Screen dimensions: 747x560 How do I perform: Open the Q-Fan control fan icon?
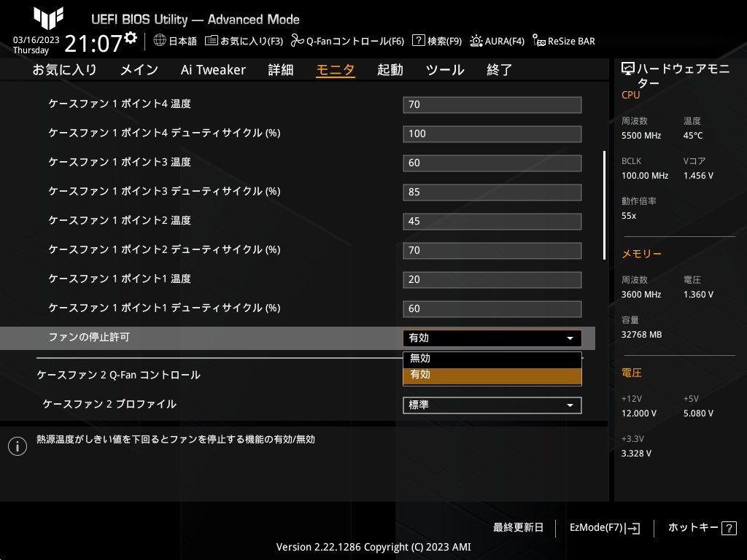click(298, 41)
